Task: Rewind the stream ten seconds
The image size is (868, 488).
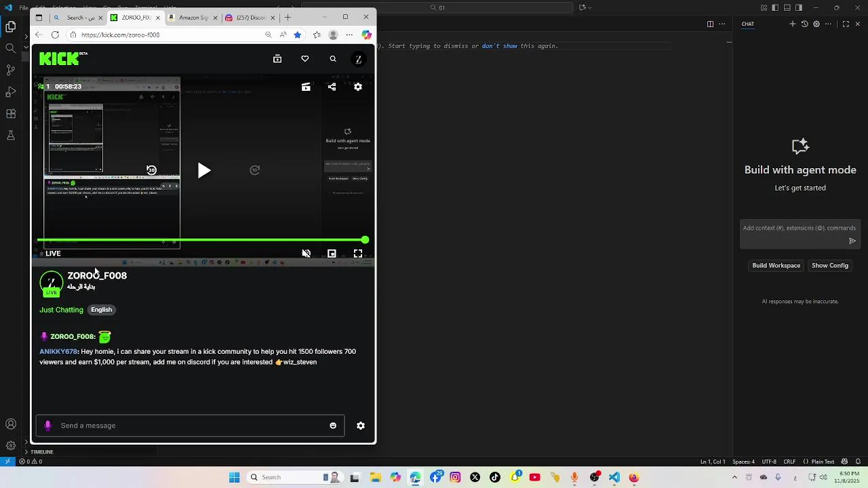Action: pos(152,170)
